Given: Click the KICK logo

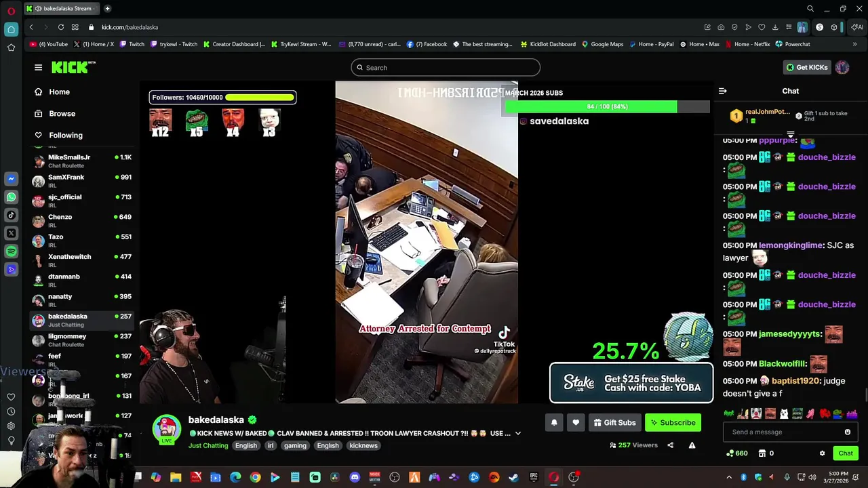Looking at the screenshot, I should click(x=73, y=67).
